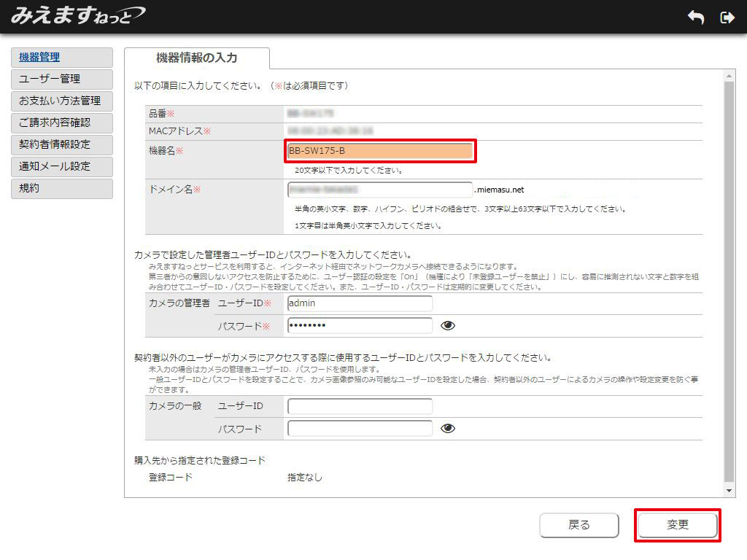Select お支払い方法管理 menu item

pos(62,101)
